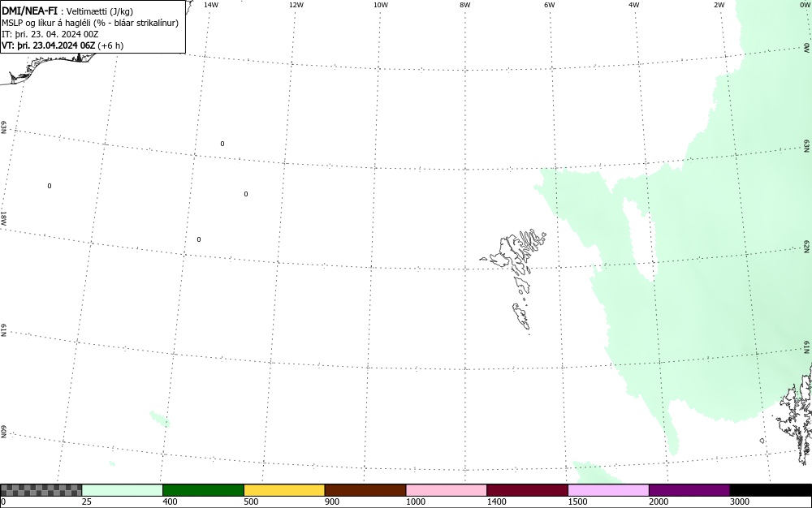Viewport: 812px width, 508px height.
Task: Click the "62N" latitude label
Action: [x=807, y=246]
